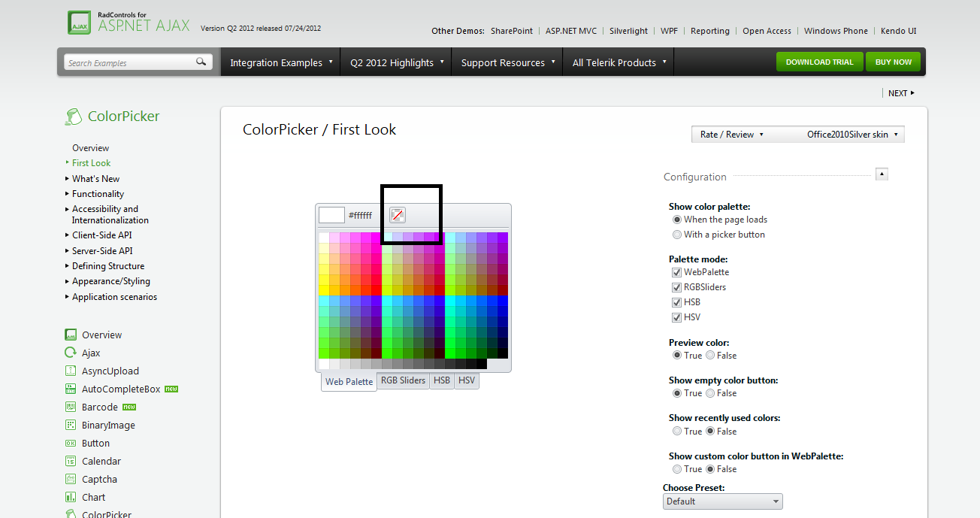Uncheck the HSV palette mode checkbox
The width and height of the screenshot is (980, 518).
click(677, 317)
